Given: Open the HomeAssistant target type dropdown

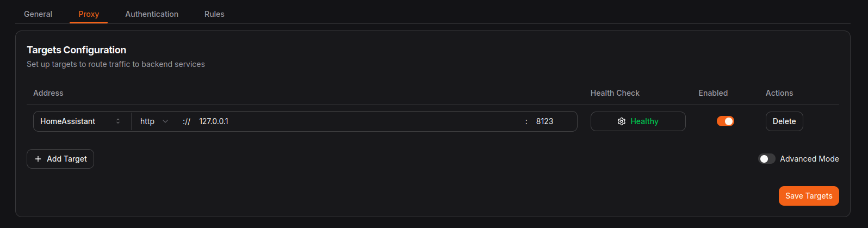Looking at the screenshot, I should [80, 121].
